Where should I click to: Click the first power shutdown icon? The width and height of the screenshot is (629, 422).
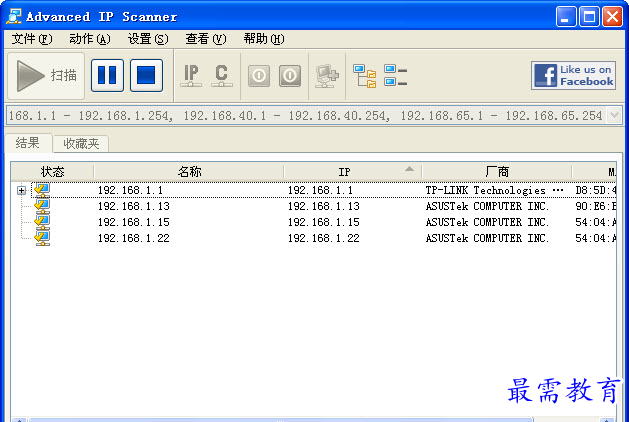coord(259,75)
